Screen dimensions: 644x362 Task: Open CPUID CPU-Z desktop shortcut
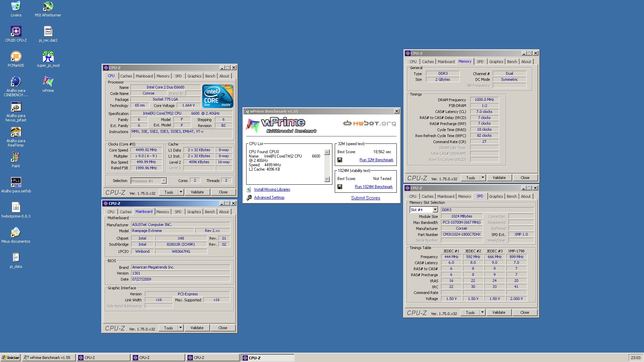click(16, 32)
